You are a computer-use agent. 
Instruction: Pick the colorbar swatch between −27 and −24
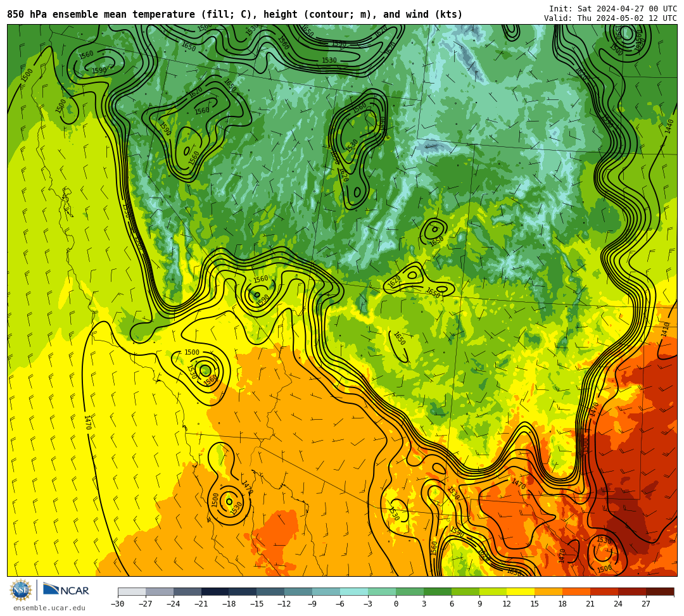(x=160, y=591)
